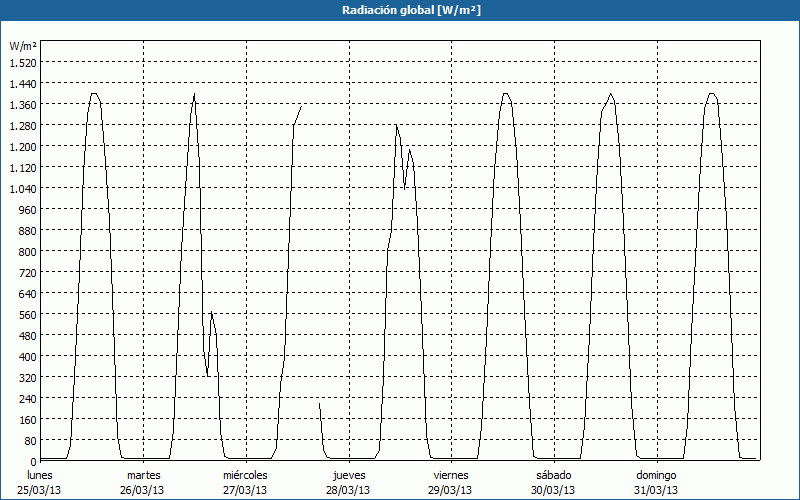Select the 'viernes' day label

pyautogui.click(x=451, y=475)
